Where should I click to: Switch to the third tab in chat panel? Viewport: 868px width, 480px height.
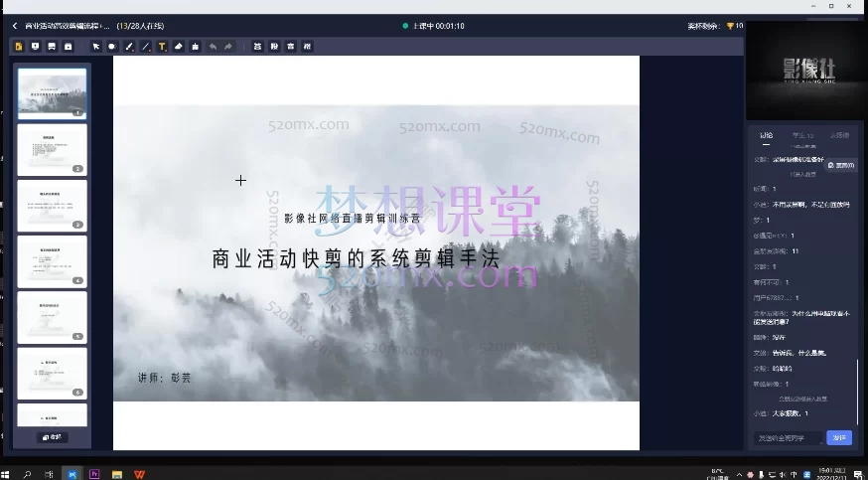839,135
